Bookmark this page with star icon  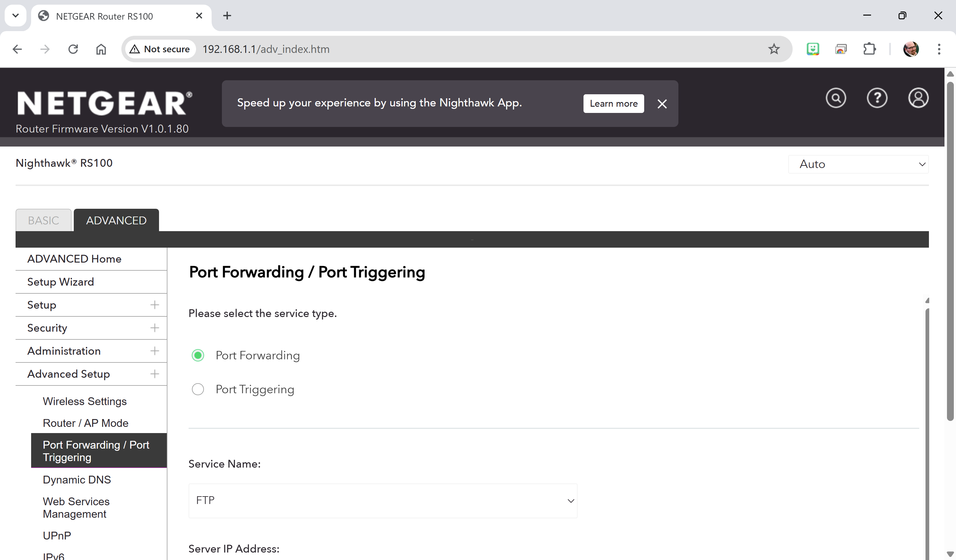(x=774, y=49)
